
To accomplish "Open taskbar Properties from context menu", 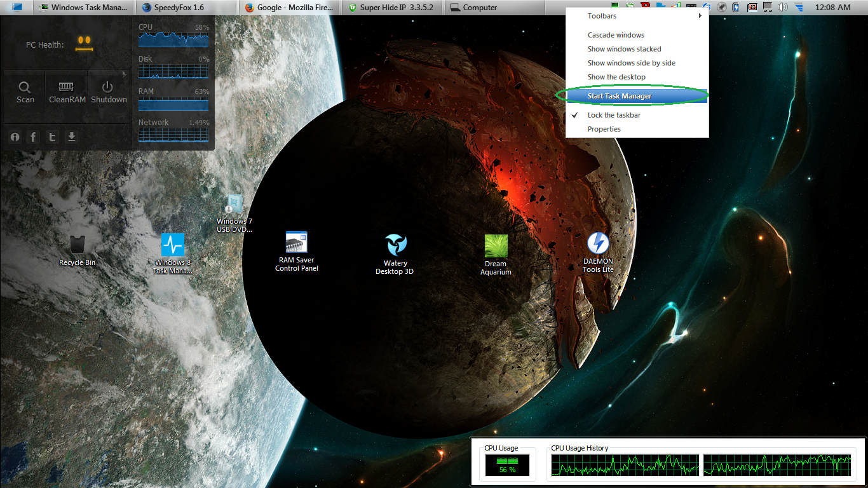I will [x=637, y=129].
